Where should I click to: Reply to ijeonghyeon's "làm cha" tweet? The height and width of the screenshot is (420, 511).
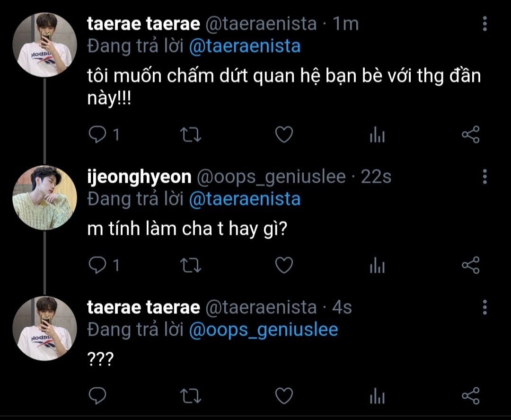click(x=98, y=265)
